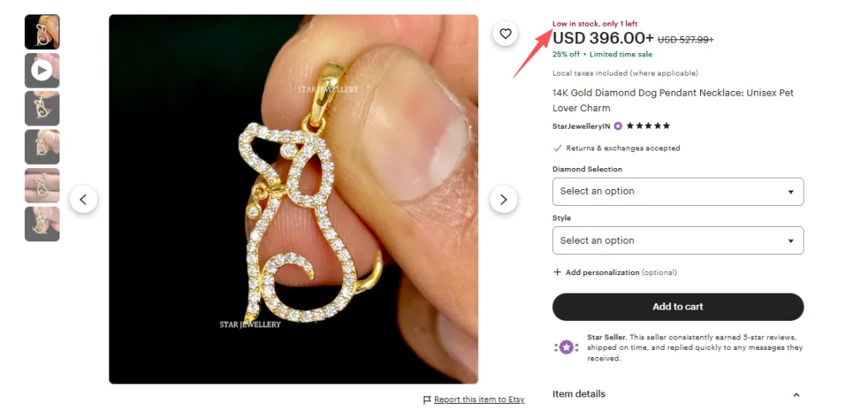Screen dimensions: 868x411
Task: Select the fourth product thumbnail
Action: point(42,147)
